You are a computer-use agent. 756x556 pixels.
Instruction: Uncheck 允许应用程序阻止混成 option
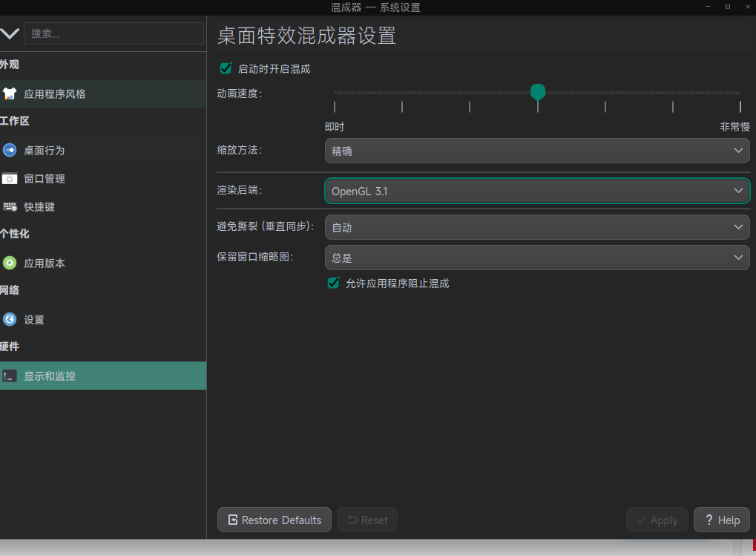(x=334, y=283)
